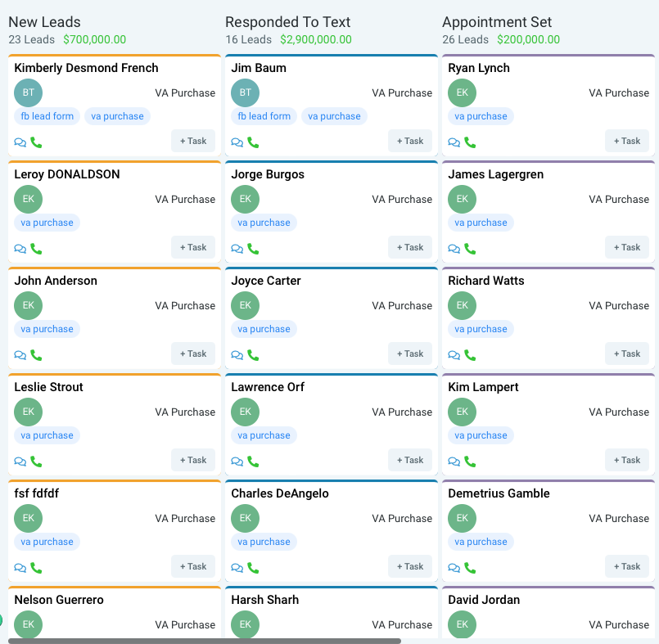Open conversation icon on fsf fdfdf card
The image size is (659, 644).
[20, 568]
